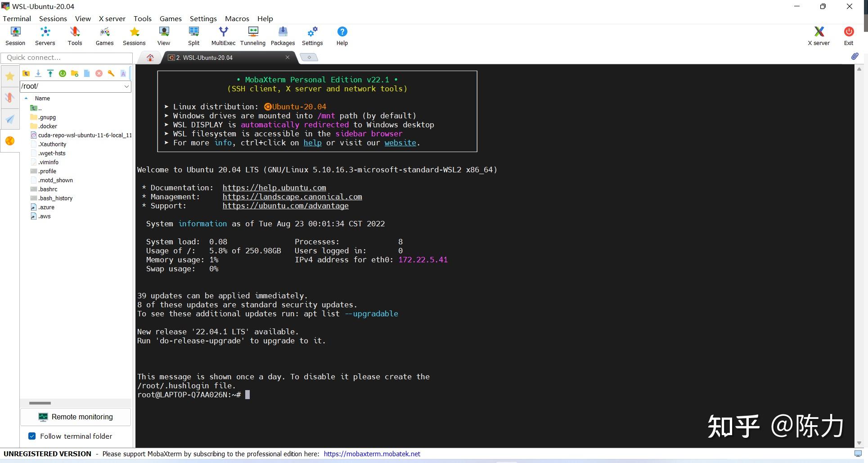868x463 pixels.
Task: Open the mobaxterm.mobatek.net subscription link
Action: (x=372, y=454)
